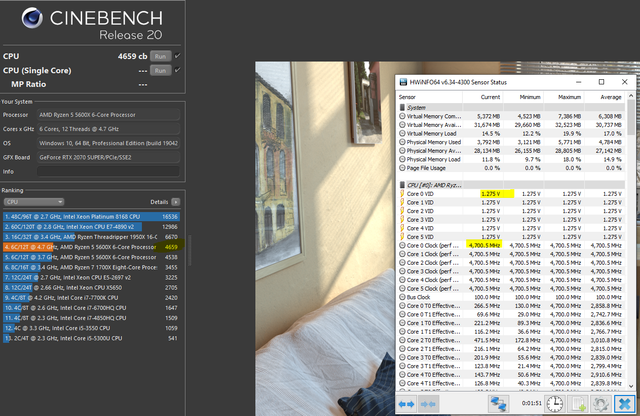
Task: Click scroll up arrow in HWiNFO list
Action: click(x=631, y=96)
